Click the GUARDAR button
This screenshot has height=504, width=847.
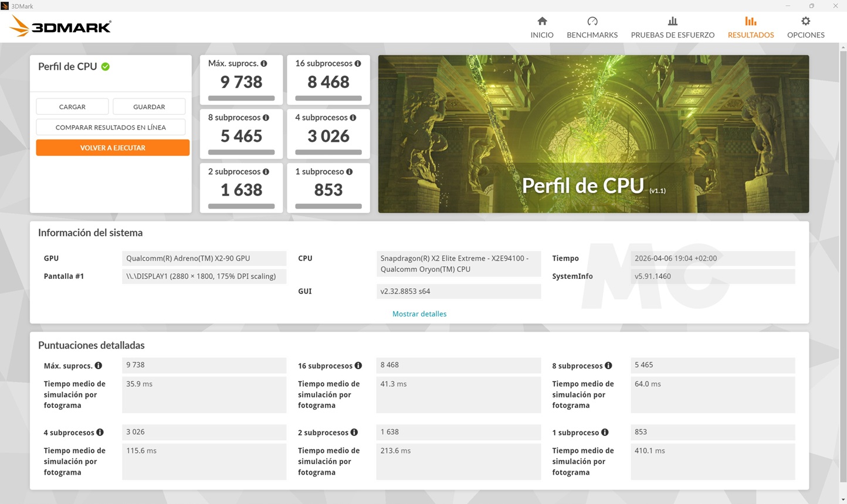[149, 106]
